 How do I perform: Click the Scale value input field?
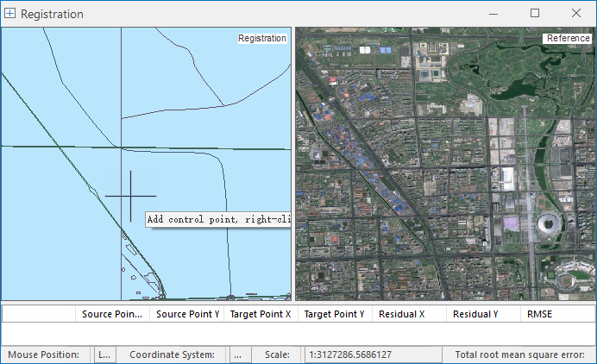coord(371,355)
